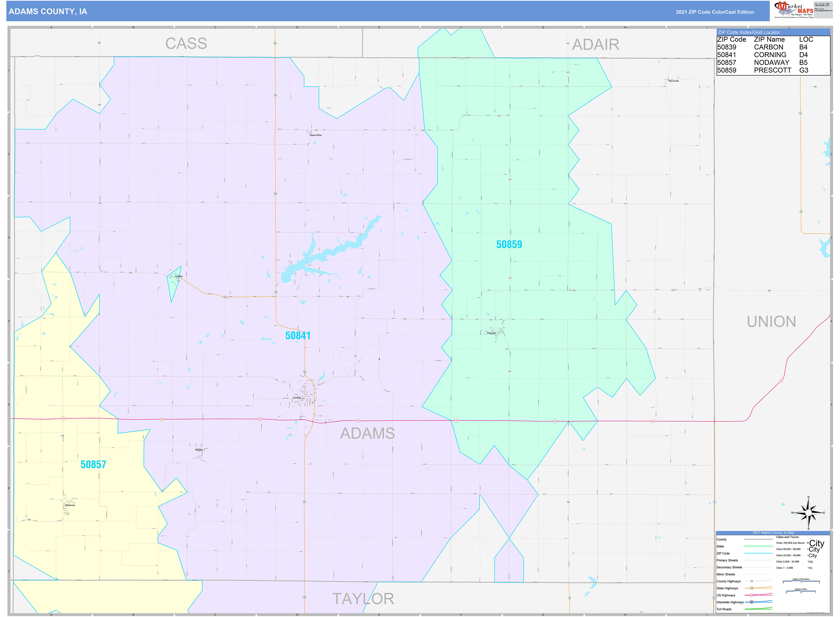Click the green city dot for Cities 1-4,999

tap(808, 568)
